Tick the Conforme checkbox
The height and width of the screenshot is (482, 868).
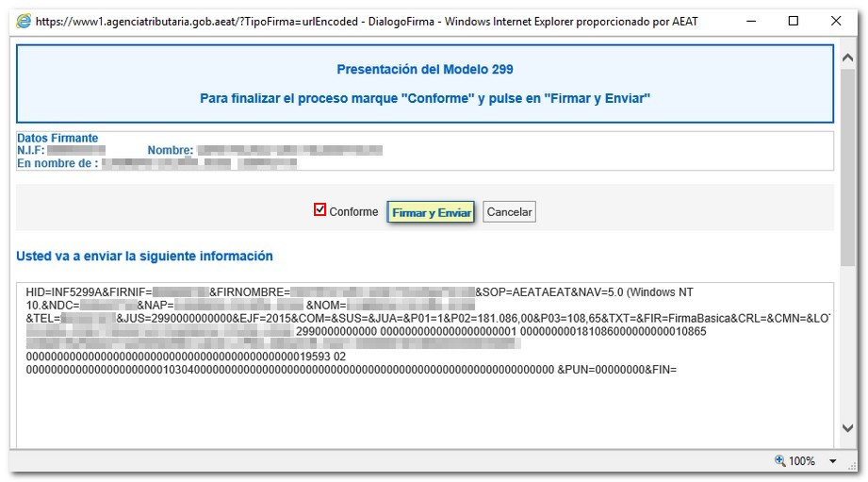(319, 210)
